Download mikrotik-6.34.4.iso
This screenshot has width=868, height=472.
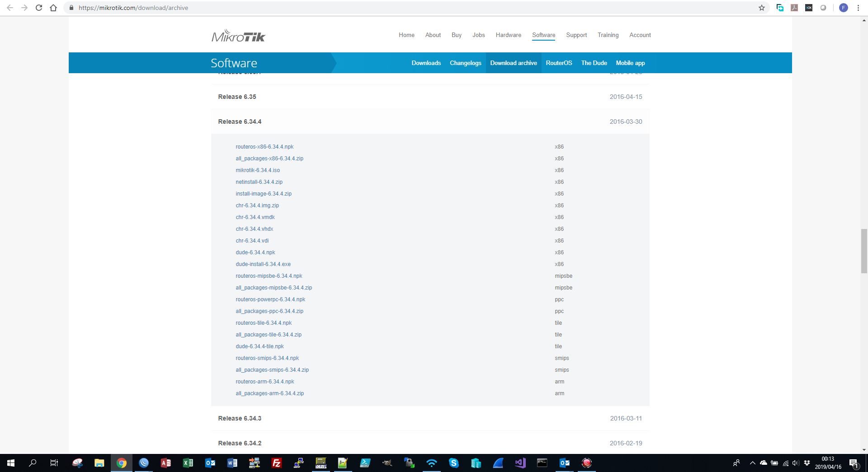[258, 170]
